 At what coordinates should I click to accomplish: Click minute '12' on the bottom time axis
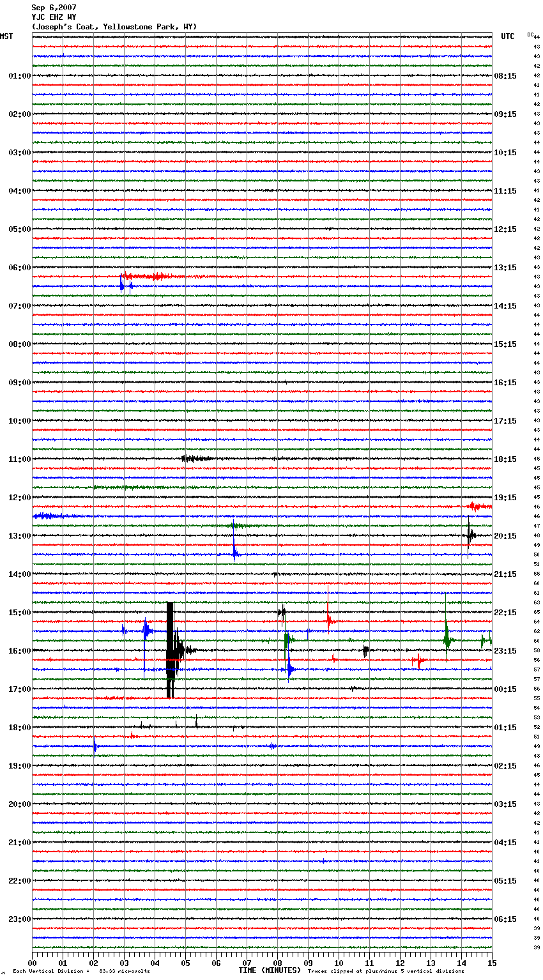point(400,963)
